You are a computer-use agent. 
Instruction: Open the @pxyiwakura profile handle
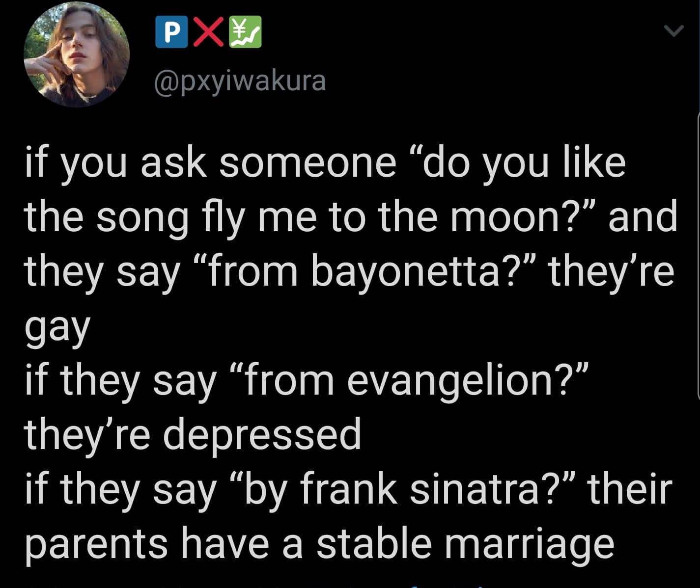(240, 82)
